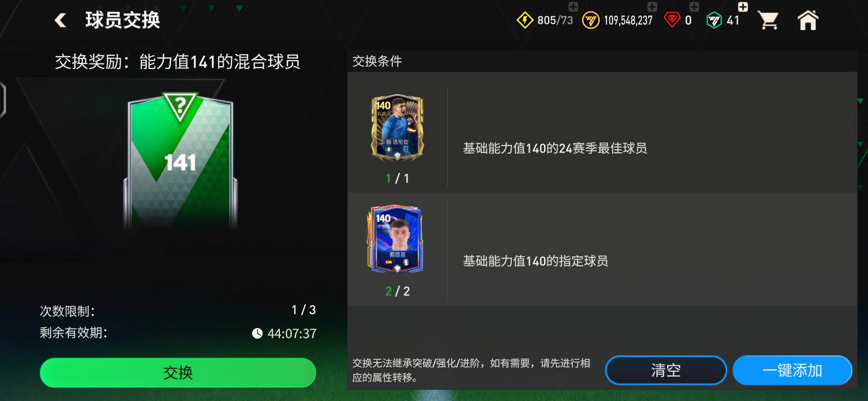Click the 清空 button

pos(666,370)
